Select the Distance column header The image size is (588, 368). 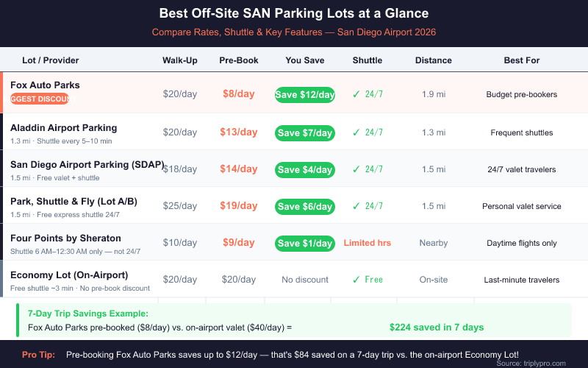coord(434,60)
